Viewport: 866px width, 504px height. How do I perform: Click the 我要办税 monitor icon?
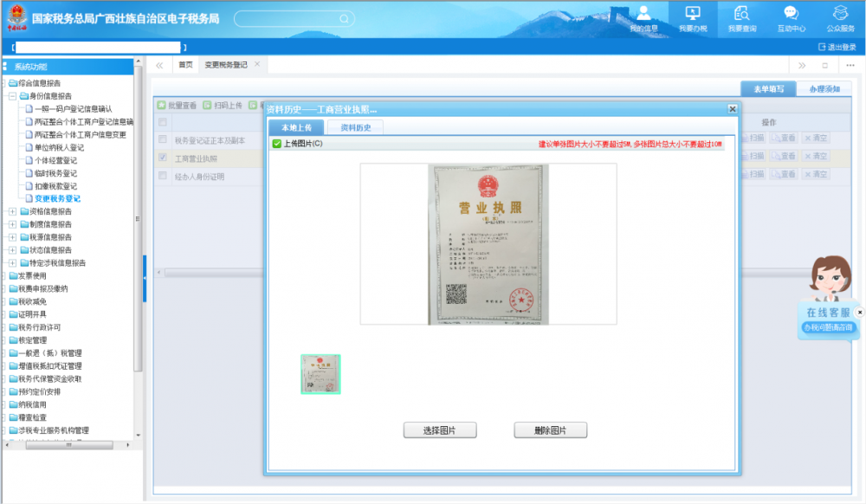tap(692, 13)
